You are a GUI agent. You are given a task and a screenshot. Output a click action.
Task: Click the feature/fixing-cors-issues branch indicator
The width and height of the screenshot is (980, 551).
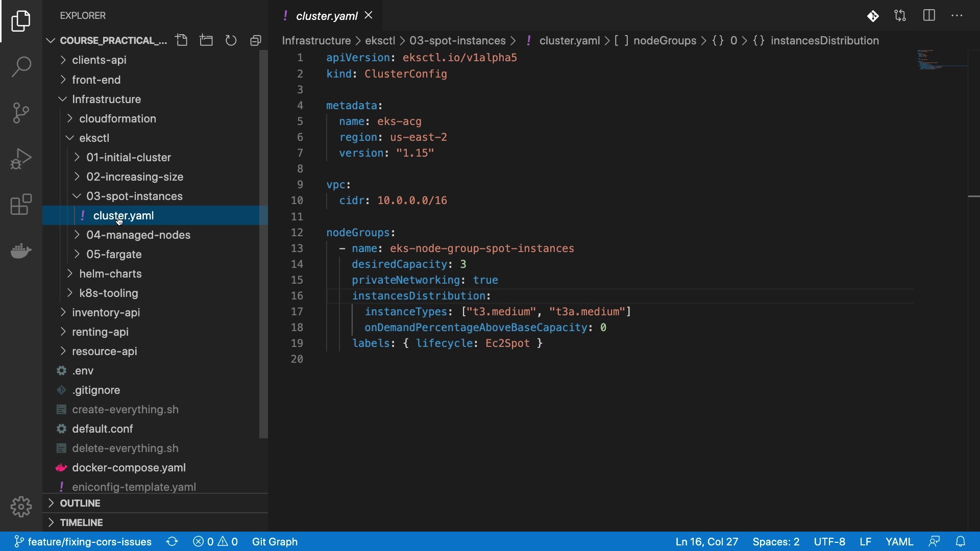pos(83,542)
